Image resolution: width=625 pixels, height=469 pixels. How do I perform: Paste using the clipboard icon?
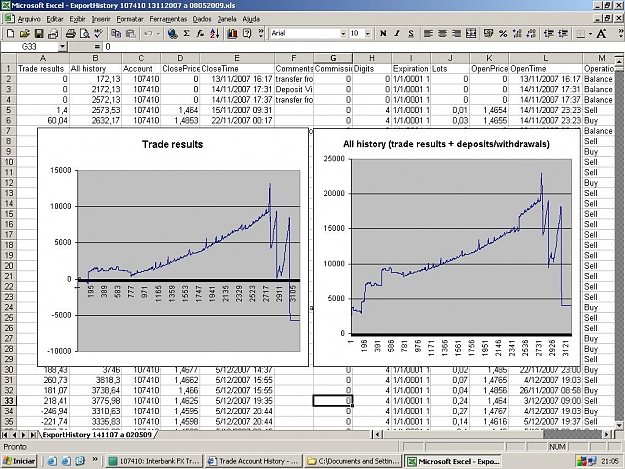[130, 34]
